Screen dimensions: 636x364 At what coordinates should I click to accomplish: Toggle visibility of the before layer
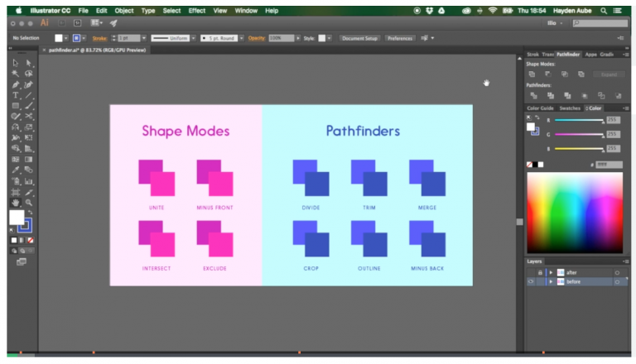(x=531, y=282)
